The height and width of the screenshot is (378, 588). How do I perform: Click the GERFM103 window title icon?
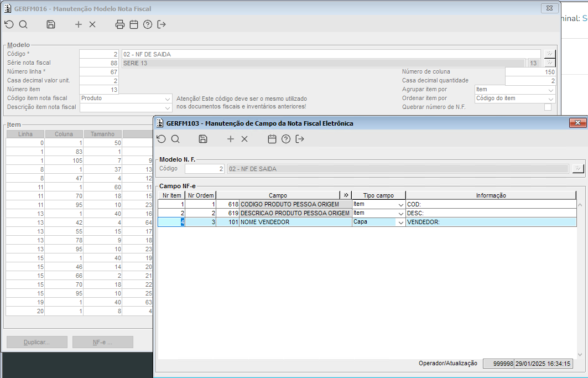(x=160, y=123)
